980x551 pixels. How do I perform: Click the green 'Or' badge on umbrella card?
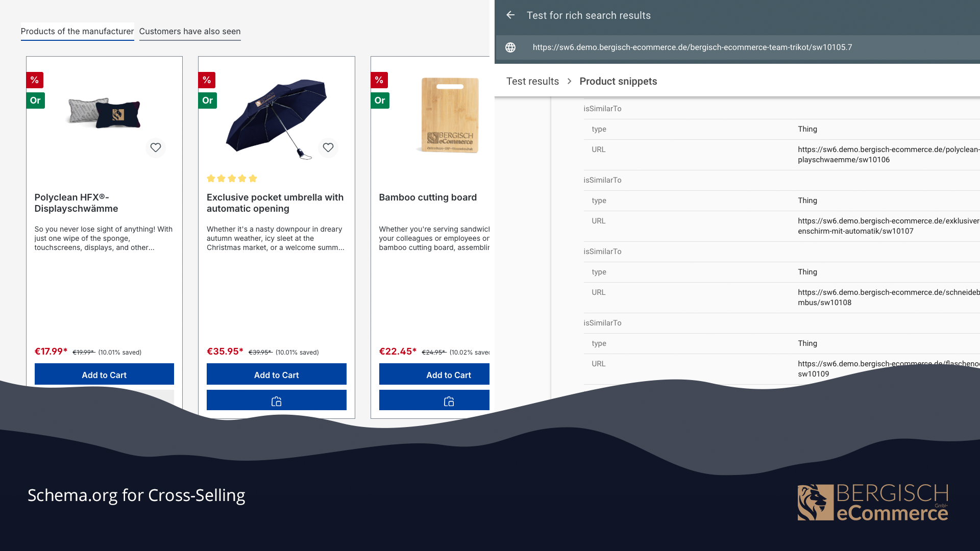[x=207, y=101]
